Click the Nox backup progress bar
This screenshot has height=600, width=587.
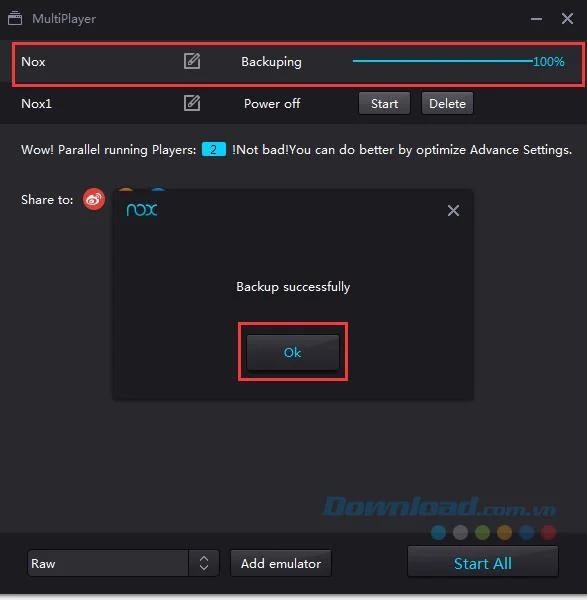coord(442,61)
